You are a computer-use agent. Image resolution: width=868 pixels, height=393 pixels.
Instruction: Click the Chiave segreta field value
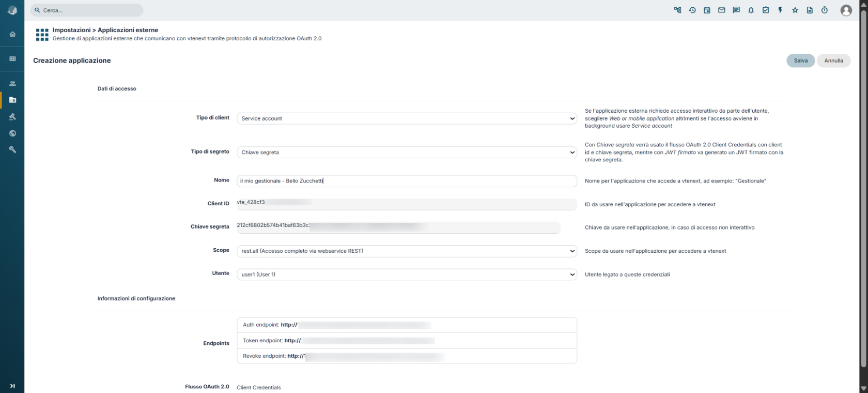point(398,227)
